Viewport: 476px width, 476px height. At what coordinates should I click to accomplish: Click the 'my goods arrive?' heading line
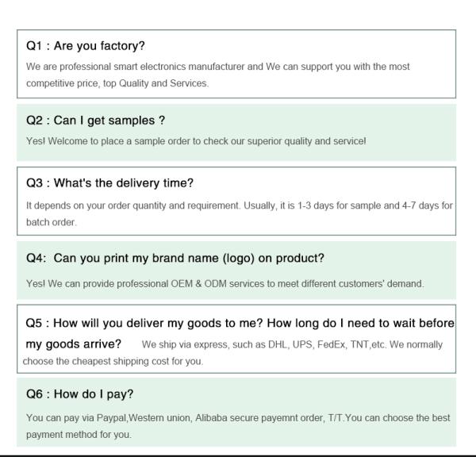tap(74, 344)
